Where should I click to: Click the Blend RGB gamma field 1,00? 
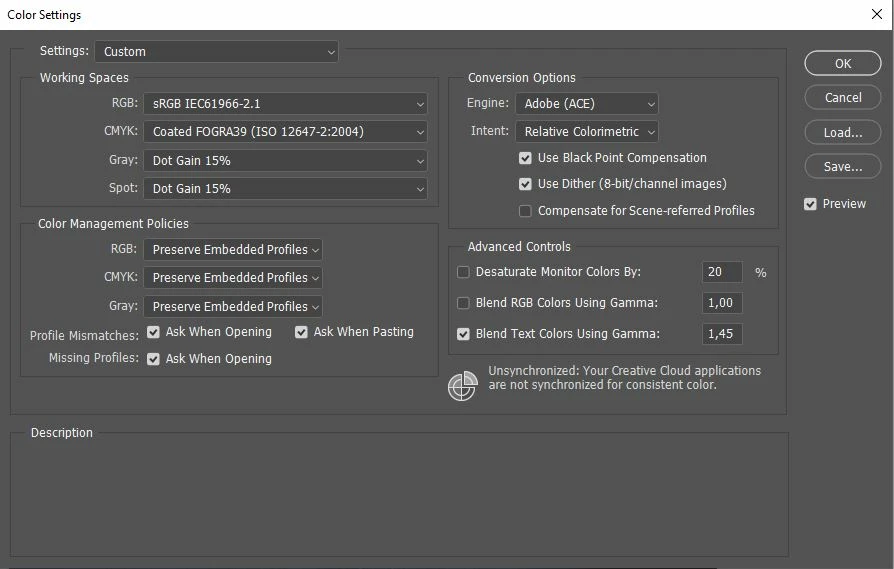tap(722, 303)
